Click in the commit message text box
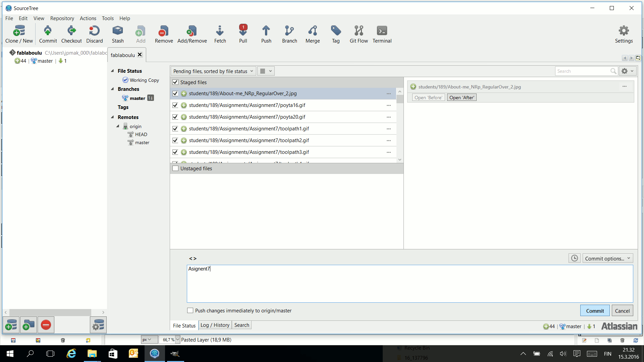644x362 pixels. pos(410,284)
